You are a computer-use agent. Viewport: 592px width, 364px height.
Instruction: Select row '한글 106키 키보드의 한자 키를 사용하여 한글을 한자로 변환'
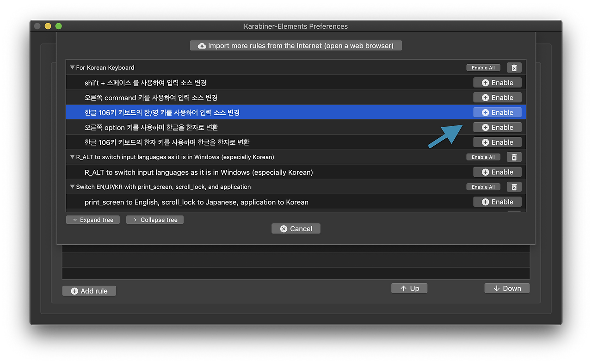(x=296, y=142)
